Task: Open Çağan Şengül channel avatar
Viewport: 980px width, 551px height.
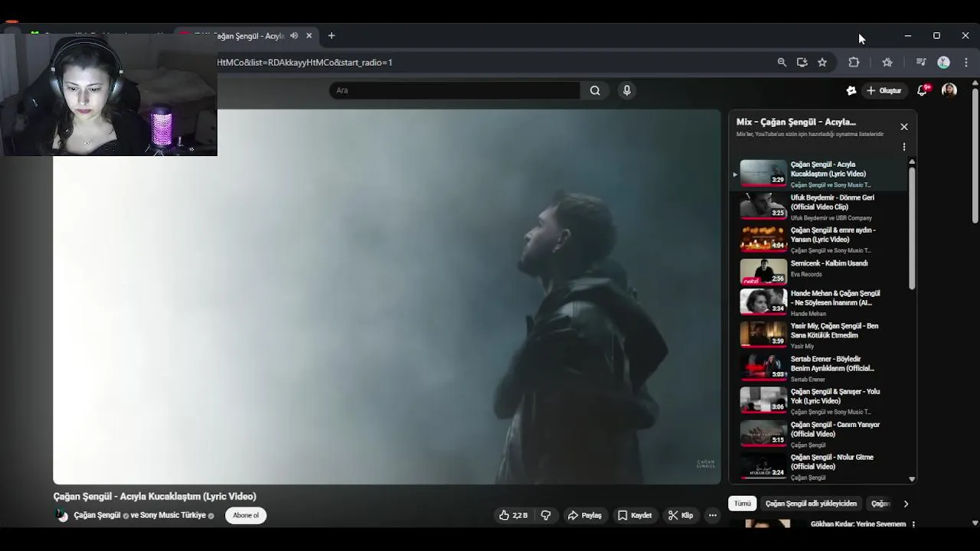Action: pyautogui.click(x=61, y=516)
